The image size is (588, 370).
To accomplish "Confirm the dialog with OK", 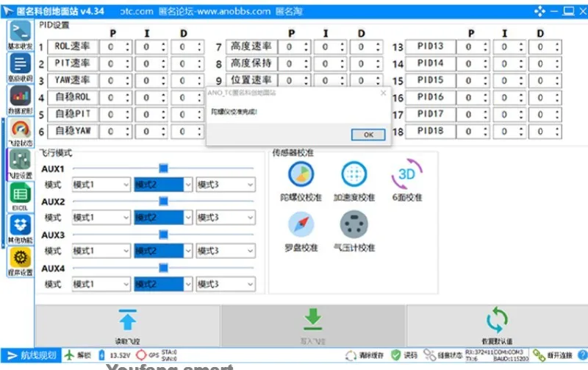I will tap(368, 135).
